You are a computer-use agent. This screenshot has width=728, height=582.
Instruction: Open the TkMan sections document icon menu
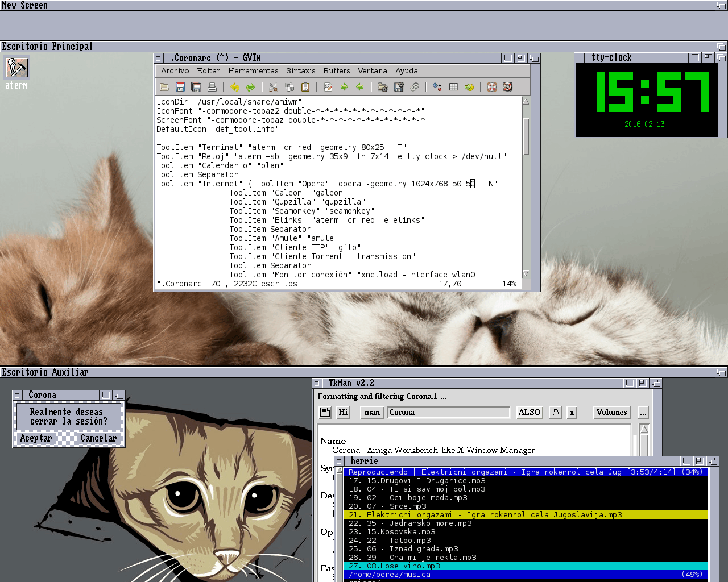(325, 413)
